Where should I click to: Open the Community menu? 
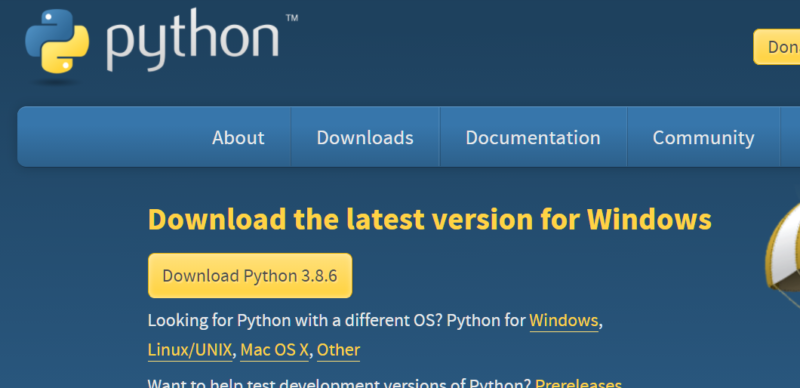[x=704, y=137]
